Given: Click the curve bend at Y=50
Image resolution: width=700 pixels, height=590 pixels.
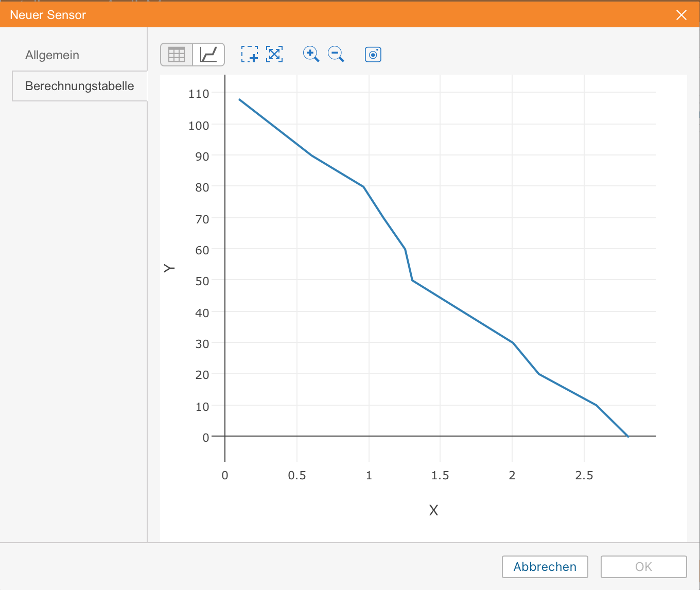Looking at the screenshot, I should click(412, 280).
